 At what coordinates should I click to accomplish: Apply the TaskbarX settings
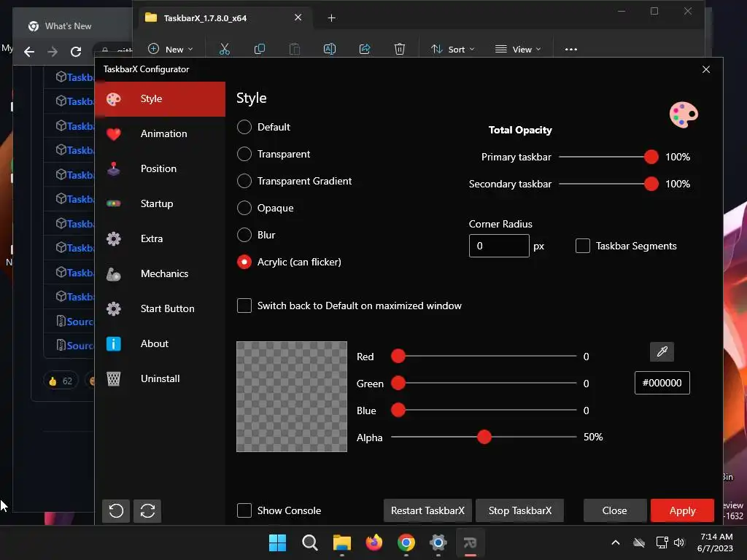(682, 510)
